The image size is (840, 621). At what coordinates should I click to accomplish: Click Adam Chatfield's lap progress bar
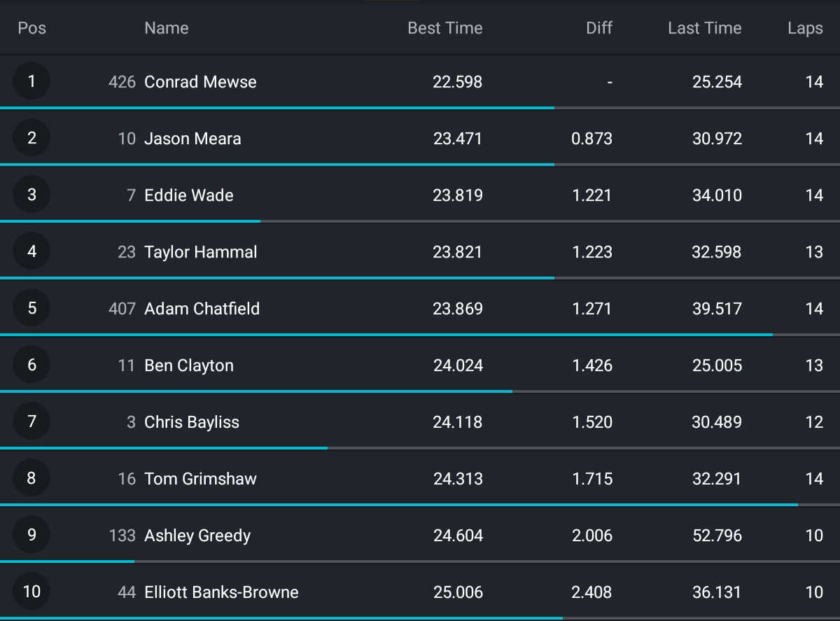click(386, 335)
